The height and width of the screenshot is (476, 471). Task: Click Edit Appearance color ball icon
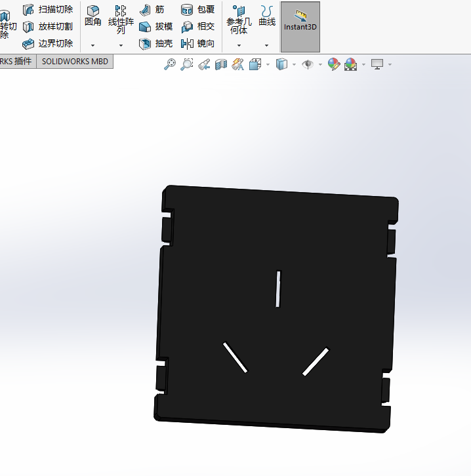point(334,64)
